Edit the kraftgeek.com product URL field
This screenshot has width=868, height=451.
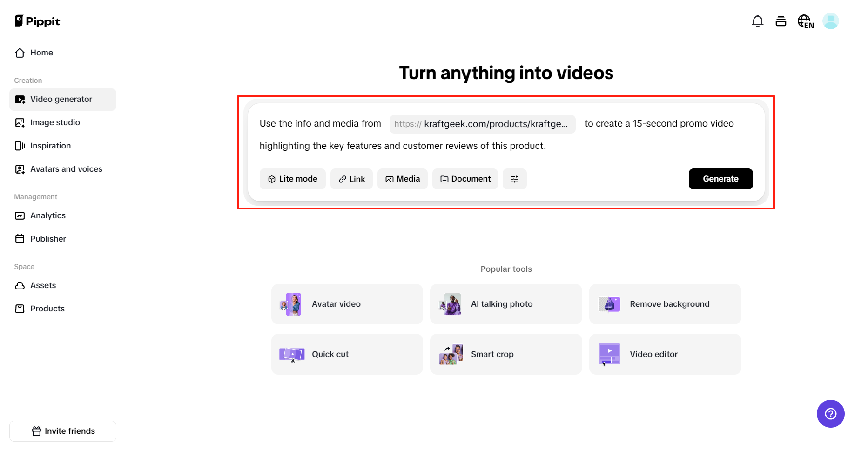[482, 124]
